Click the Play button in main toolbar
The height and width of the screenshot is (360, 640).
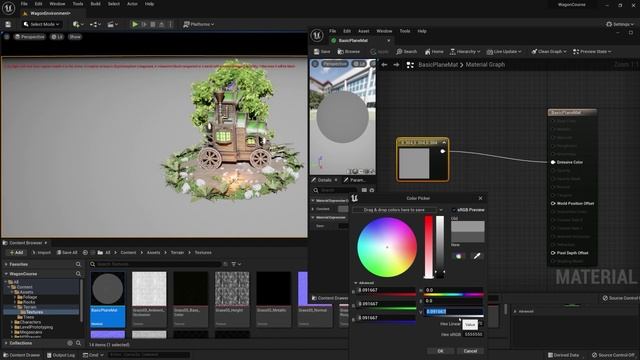pos(135,24)
